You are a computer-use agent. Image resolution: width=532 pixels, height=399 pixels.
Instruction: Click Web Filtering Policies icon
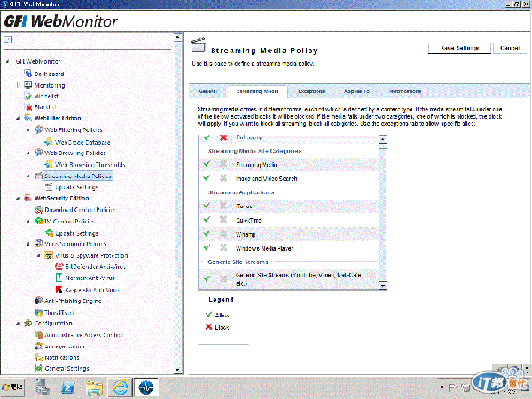(x=38, y=129)
